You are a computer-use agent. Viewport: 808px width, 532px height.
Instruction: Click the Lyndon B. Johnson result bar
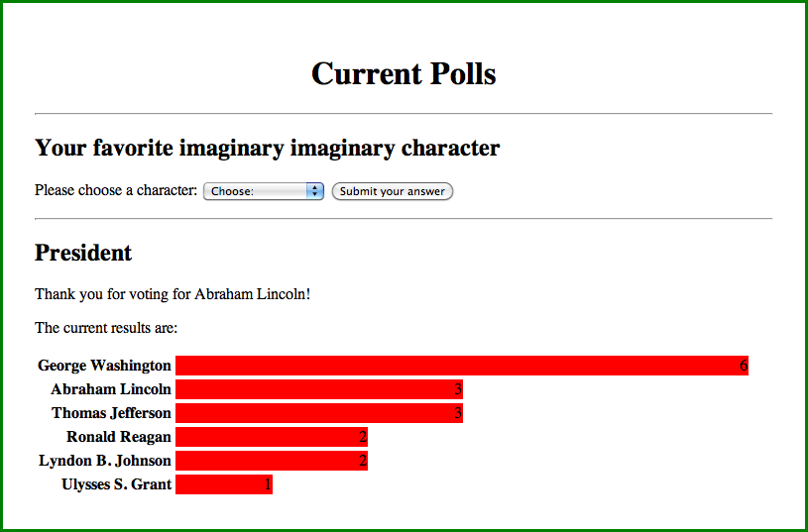point(271,461)
